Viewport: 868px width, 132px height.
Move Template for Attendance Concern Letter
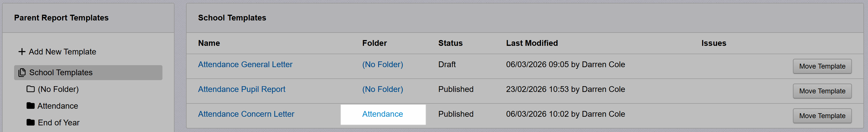[822, 116]
